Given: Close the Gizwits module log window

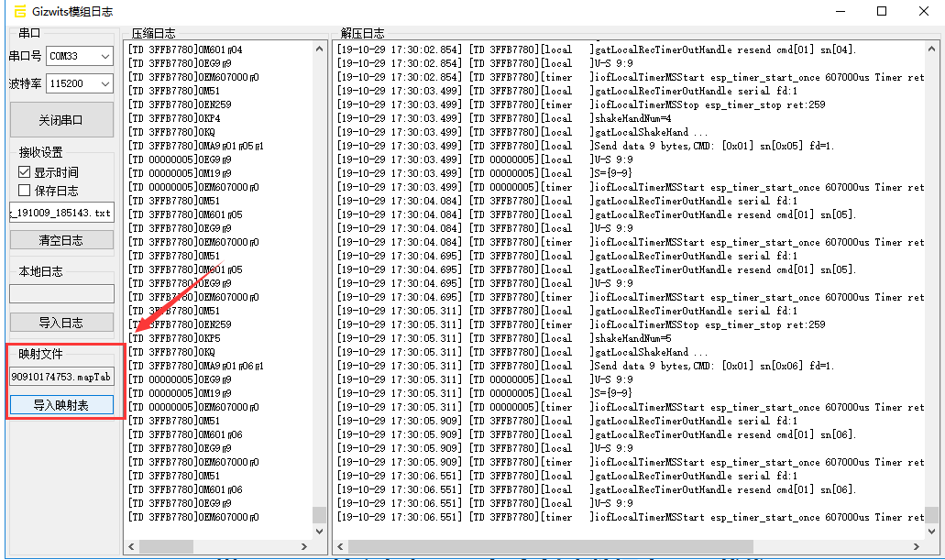Looking at the screenshot, I should pos(923,11).
